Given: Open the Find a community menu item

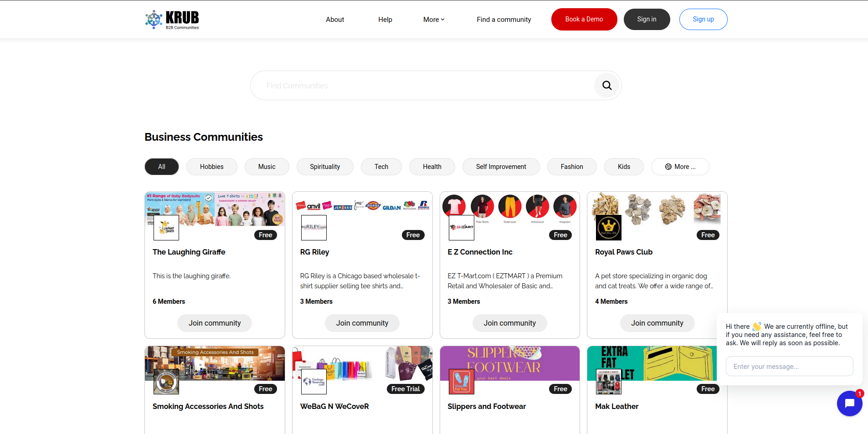Looking at the screenshot, I should 504,20.
